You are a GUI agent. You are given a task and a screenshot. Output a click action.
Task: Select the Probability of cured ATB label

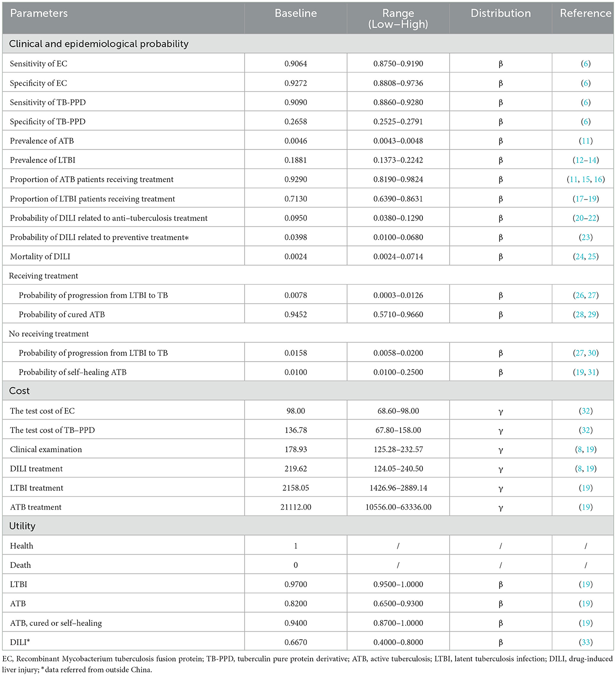coord(62,314)
